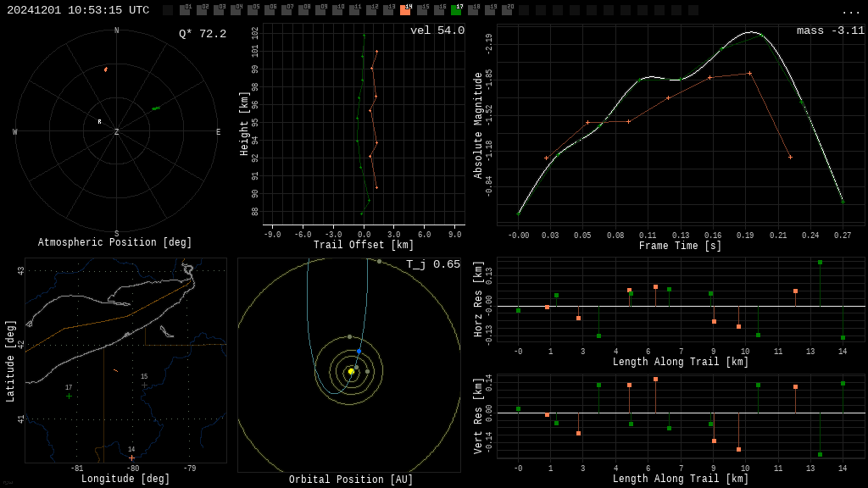Click the Q* 72.2 quality label
This screenshot has width=868, height=488.
pos(203,34)
